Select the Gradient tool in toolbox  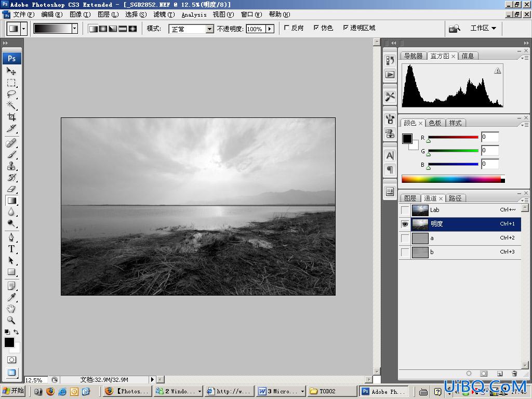[11, 201]
